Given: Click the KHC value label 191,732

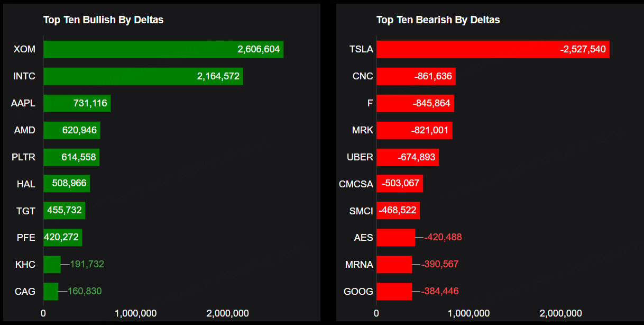Looking at the screenshot, I should [87, 264].
